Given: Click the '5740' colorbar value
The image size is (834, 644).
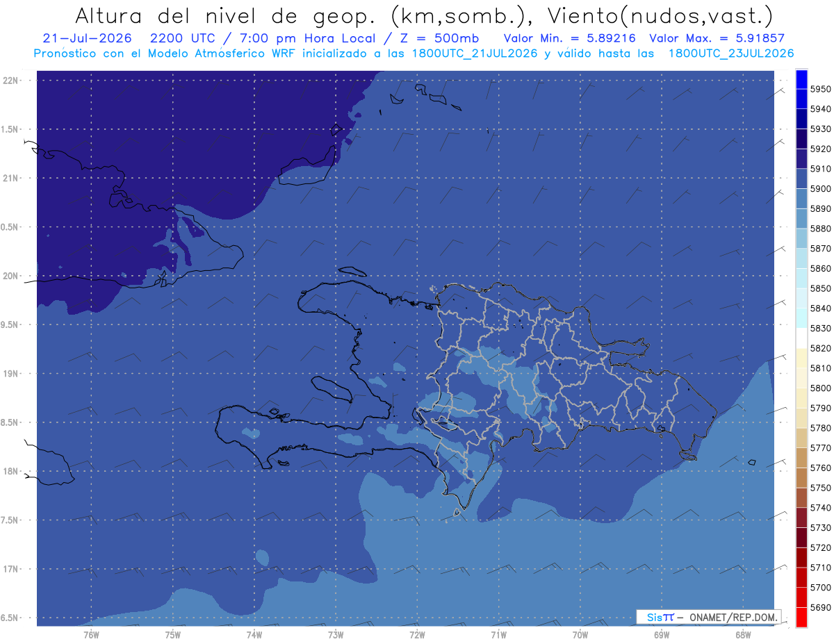Looking at the screenshot, I should pos(821,508).
